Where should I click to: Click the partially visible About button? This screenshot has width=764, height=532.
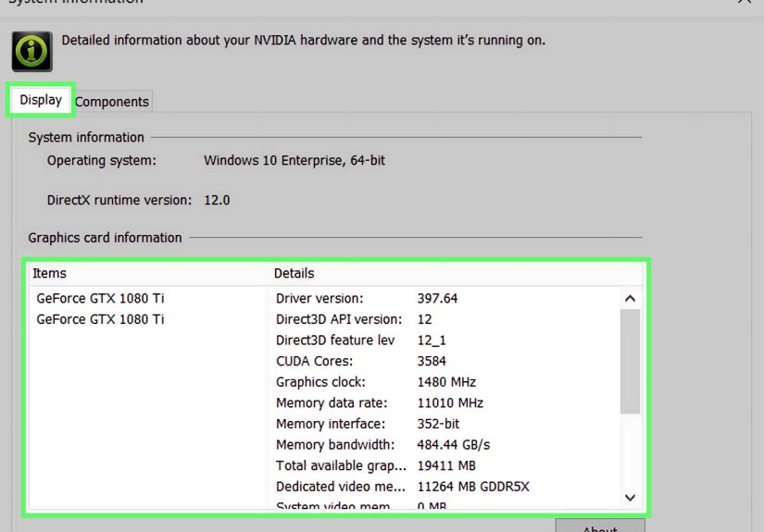click(600, 526)
